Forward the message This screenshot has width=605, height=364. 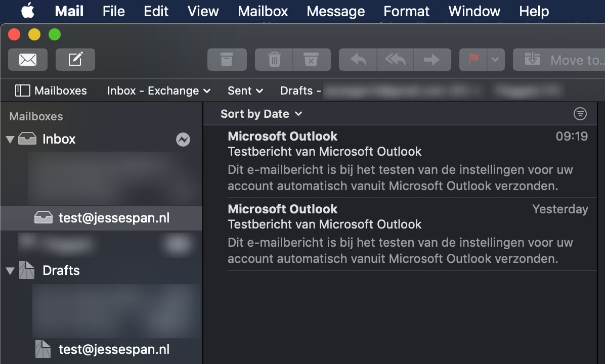click(x=432, y=60)
